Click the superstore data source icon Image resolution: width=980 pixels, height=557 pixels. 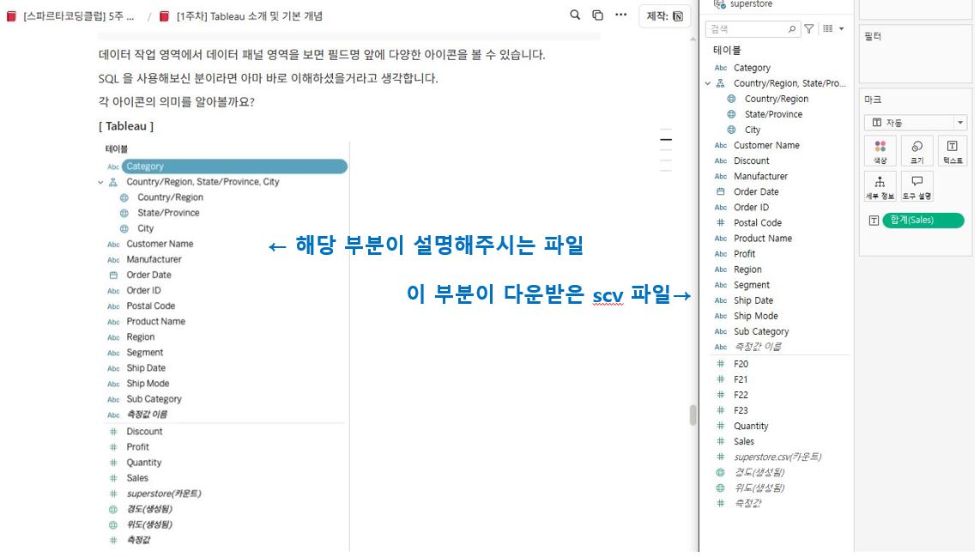pyautogui.click(x=719, y=3)
